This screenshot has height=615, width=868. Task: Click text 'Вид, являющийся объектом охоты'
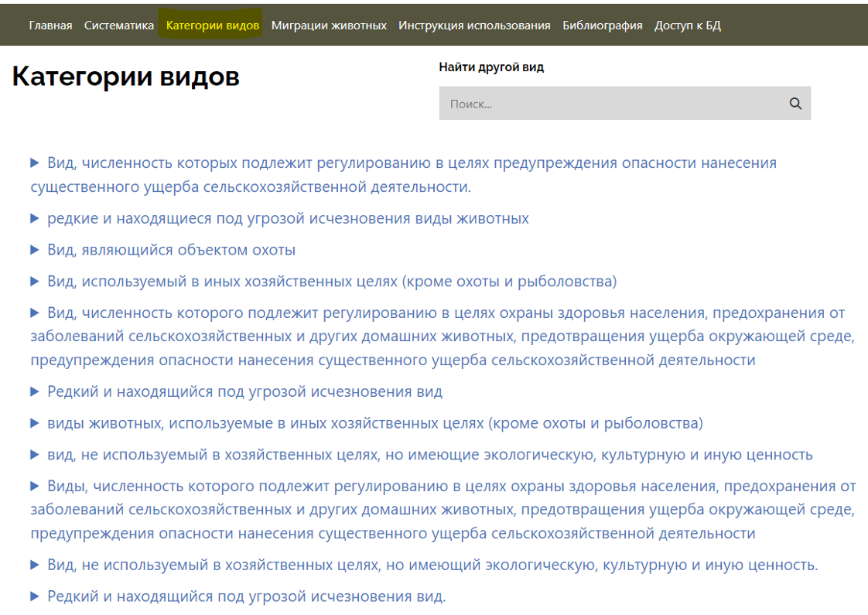click(171, 250)
